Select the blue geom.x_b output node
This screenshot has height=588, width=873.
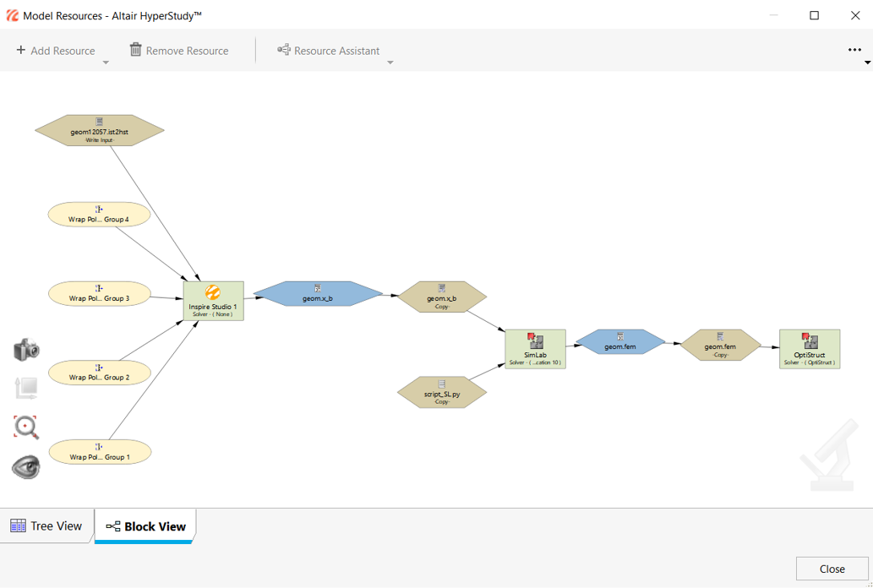tap(318, 293)
